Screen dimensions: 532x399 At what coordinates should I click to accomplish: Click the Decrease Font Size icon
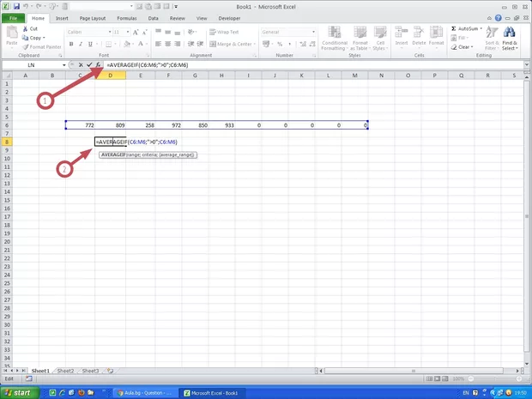click(144, 33)
